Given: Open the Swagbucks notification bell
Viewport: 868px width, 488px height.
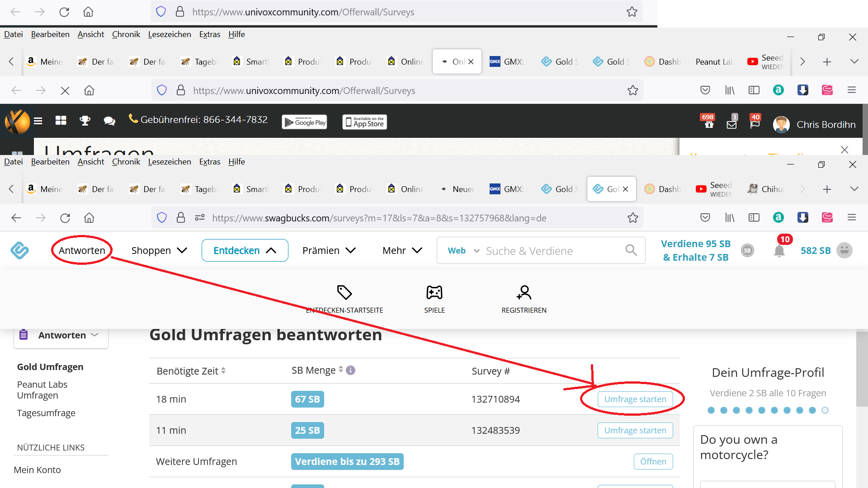Looking at the screenshot, I should coord(779,251).
